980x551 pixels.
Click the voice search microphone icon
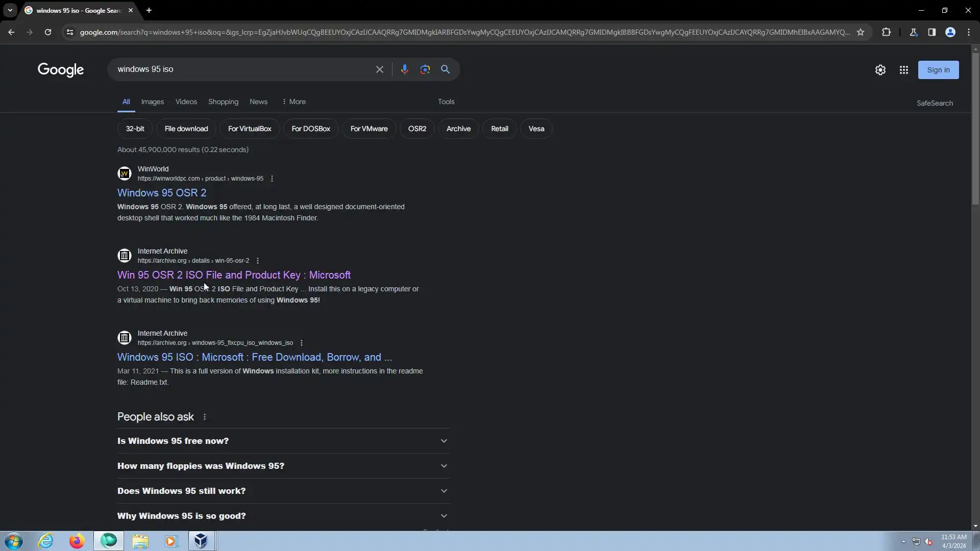point(404,69)
